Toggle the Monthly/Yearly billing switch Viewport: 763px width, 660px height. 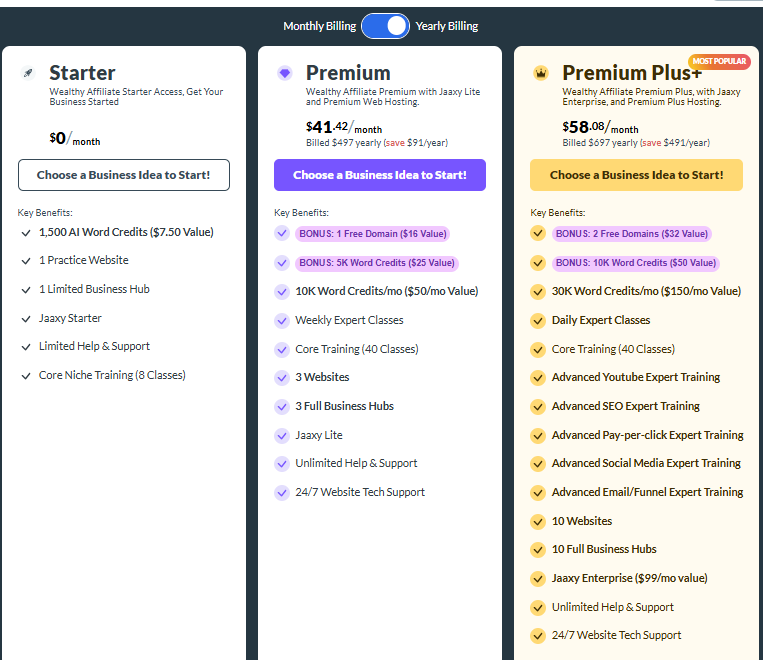coord(385,26)
